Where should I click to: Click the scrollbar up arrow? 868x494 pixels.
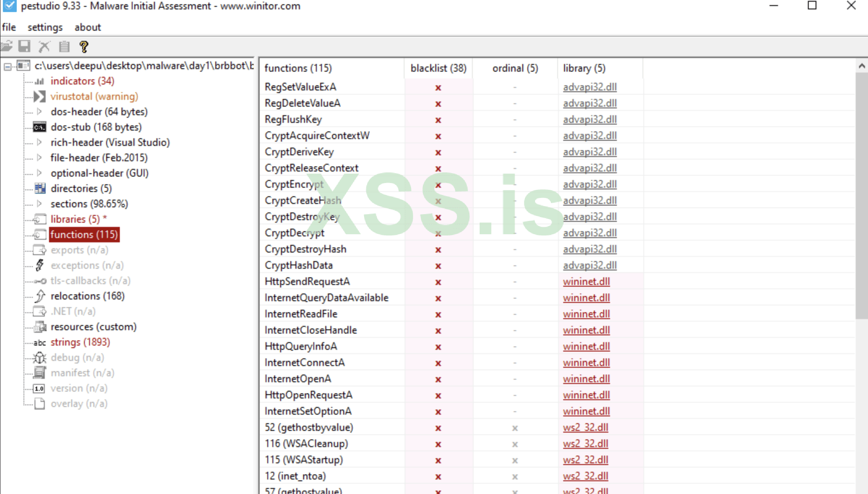coord(862,66)
